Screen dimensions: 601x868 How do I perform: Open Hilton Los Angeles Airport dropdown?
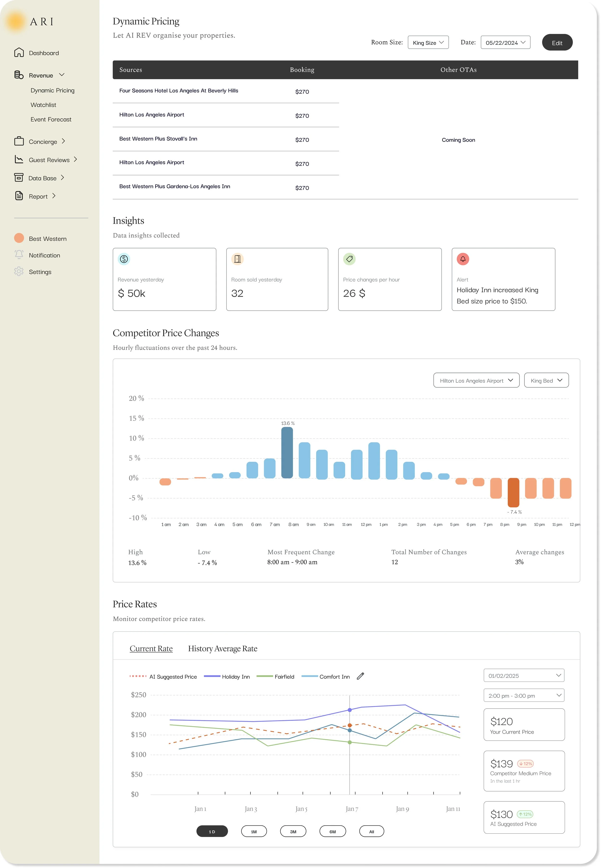[476, 380]
